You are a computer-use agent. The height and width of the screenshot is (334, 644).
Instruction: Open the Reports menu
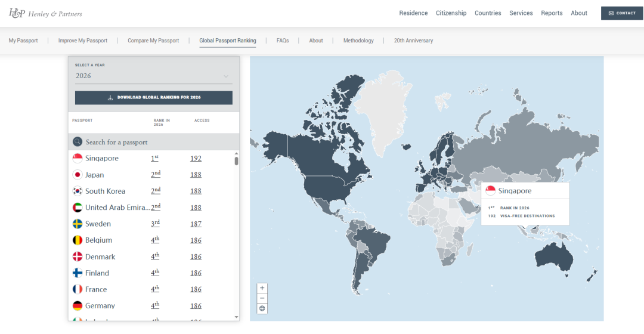[552, 13]
